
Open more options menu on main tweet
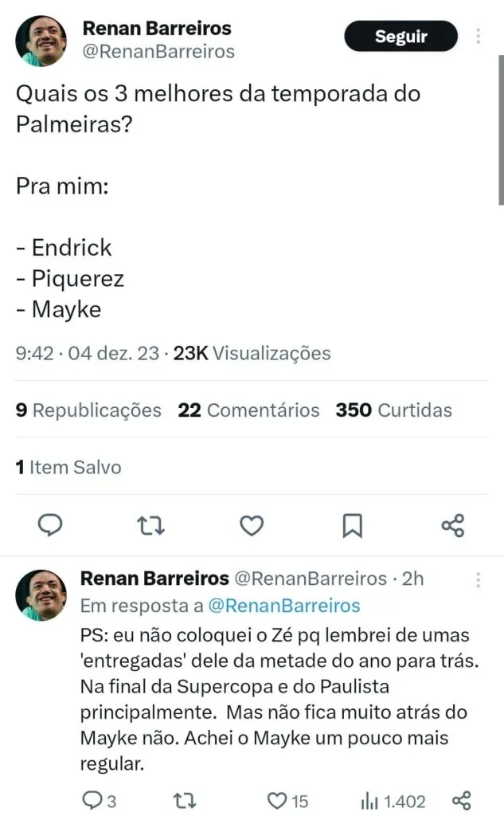(478, 37)
